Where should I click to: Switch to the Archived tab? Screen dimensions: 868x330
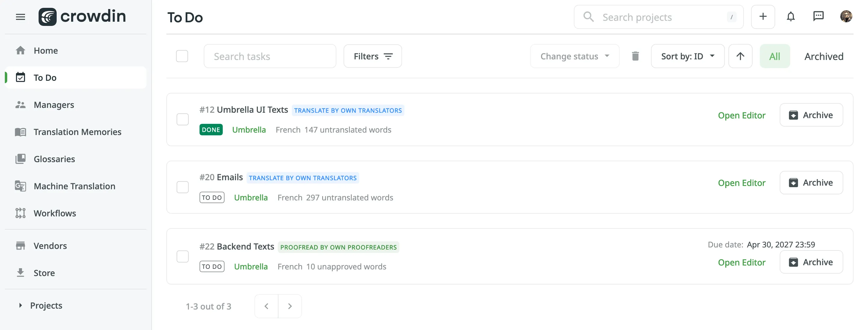tap(823, 56)
